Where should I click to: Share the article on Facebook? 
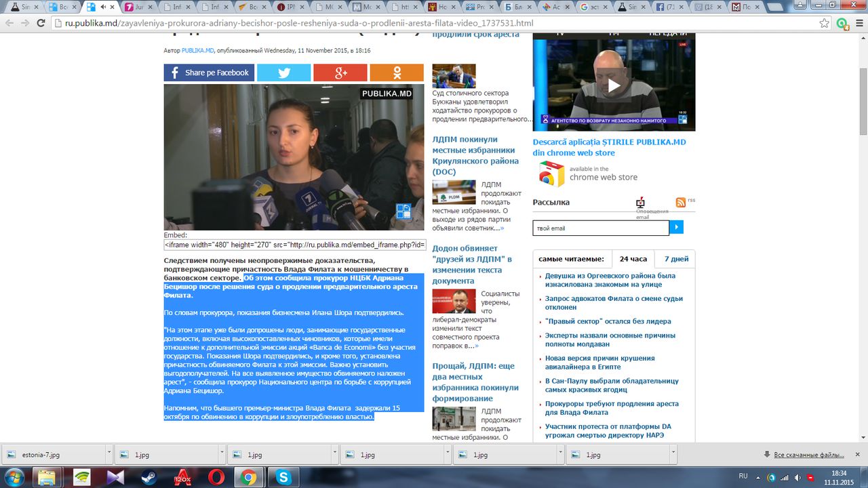pyautogui.click(x=209, y=73)
